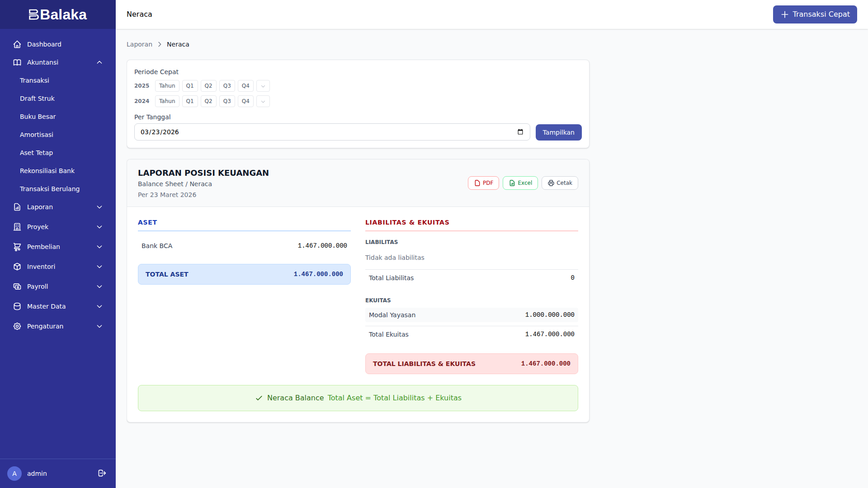Click the admin avatar circle
Viewport: 868px width, 488px height.
click(14, 473)
